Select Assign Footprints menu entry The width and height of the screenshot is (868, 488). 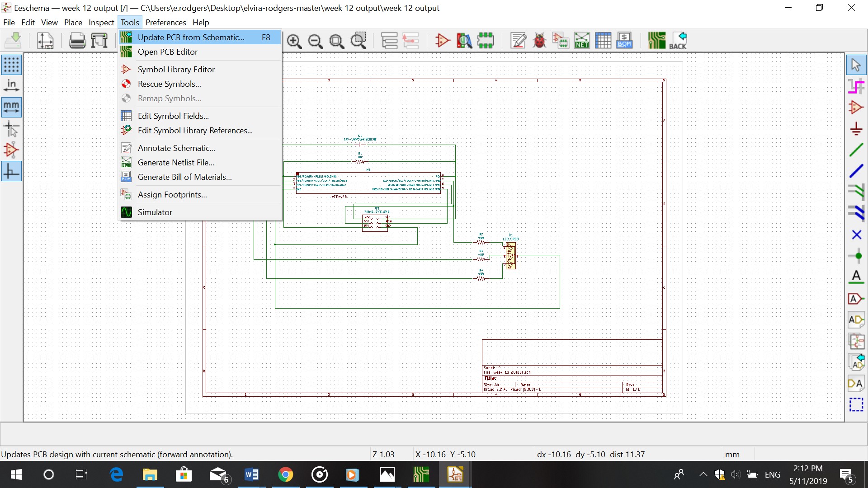coord(172,195)
